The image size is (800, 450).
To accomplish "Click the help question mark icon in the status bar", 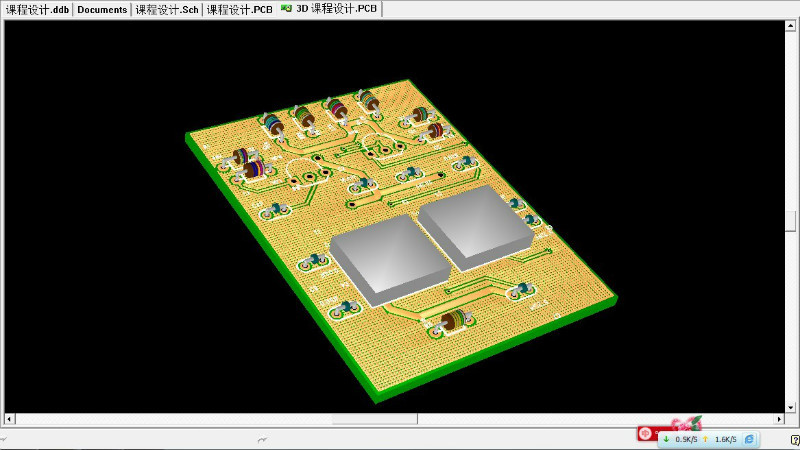I will point(794,440).
